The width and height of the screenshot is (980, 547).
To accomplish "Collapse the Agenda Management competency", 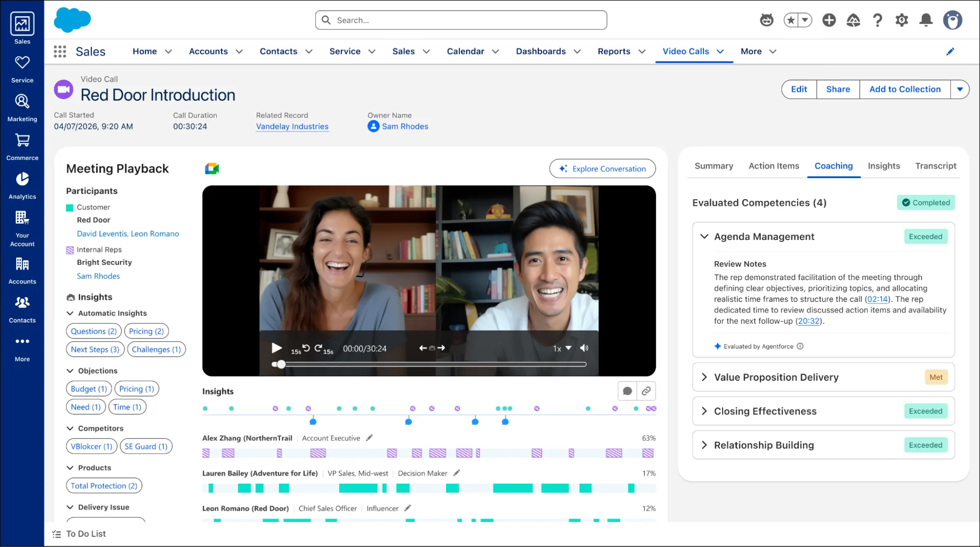I will [x=704, y=236].
